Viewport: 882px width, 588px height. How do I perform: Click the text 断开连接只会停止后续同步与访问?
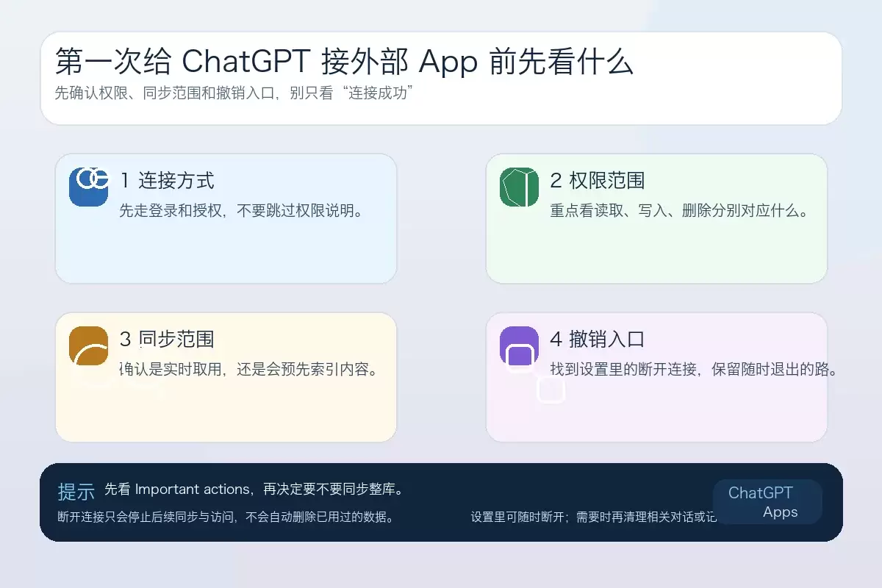[146, 517]
